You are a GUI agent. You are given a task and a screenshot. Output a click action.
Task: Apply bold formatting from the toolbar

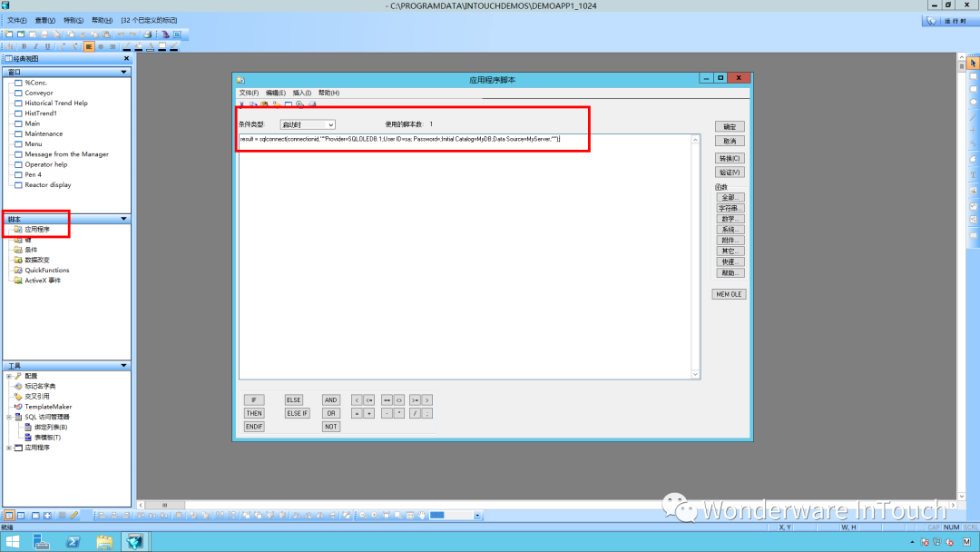point(24,45)
